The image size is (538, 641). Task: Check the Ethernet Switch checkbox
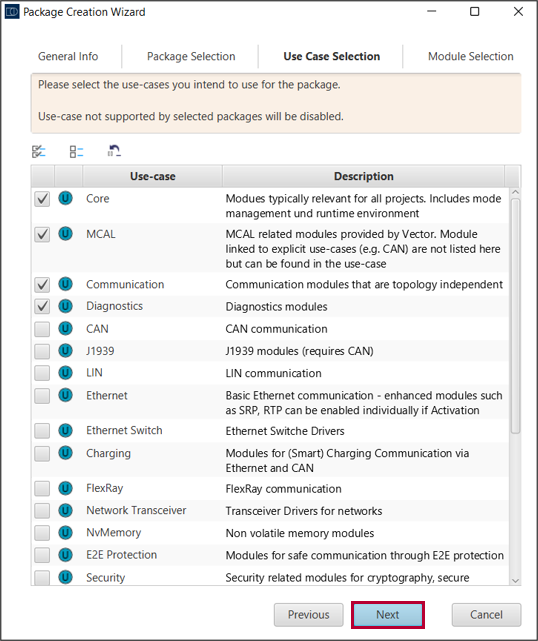click(x=42, y=431)
